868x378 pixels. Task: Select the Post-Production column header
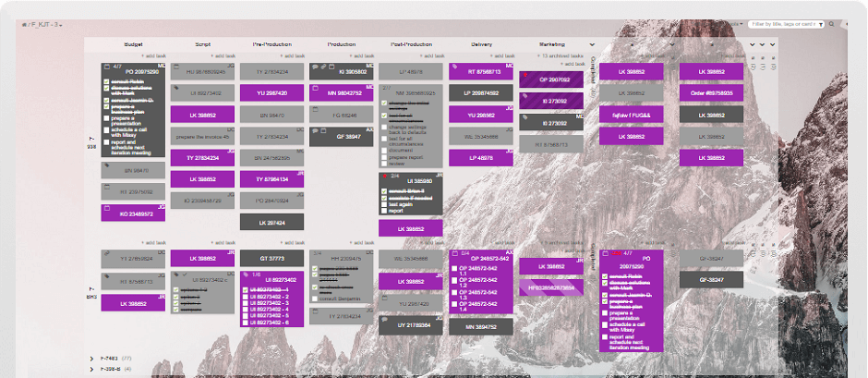point(411,44)
